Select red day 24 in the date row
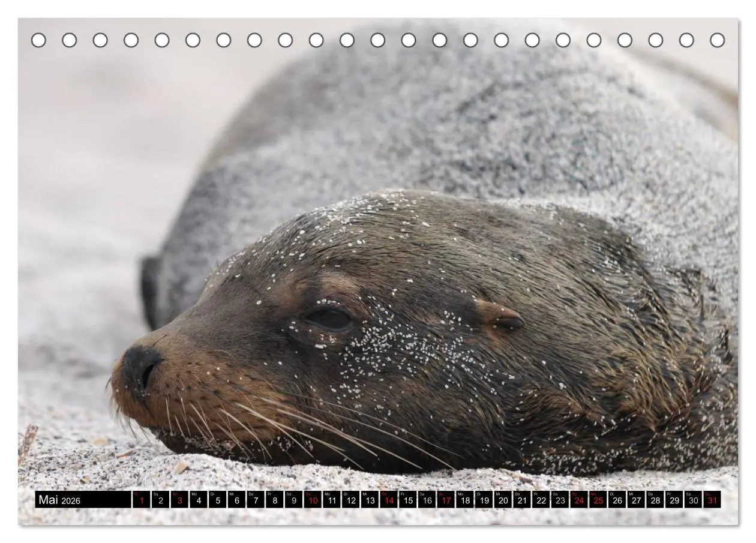756x543 pixels. [x=580, y=499]
